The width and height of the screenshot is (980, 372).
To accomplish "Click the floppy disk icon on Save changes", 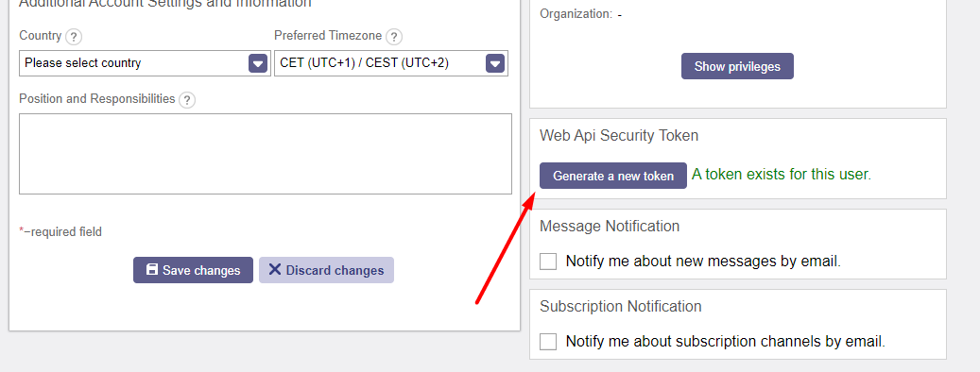I will [152, 270].
